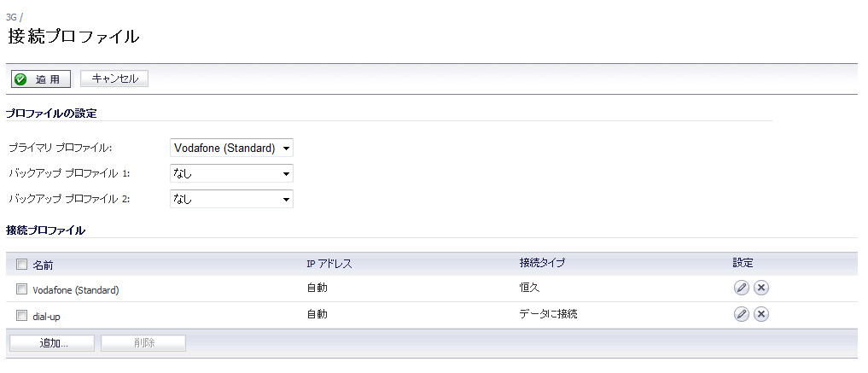Check the Vodafone (Standard) row checkbox
The width and height of the screenshot is (868, 373).
pos(21,288)
